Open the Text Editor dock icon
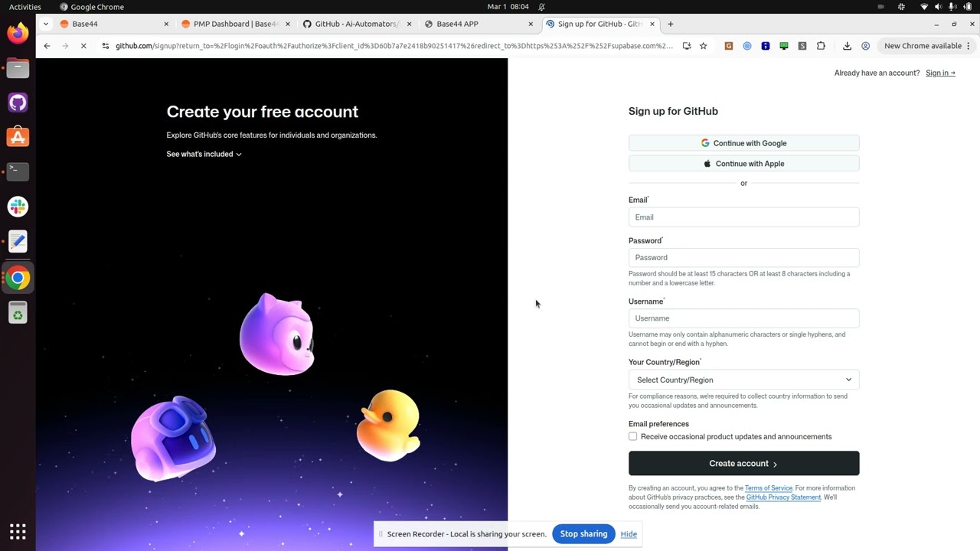The image size is (980, 551). [x=18, y=241]
